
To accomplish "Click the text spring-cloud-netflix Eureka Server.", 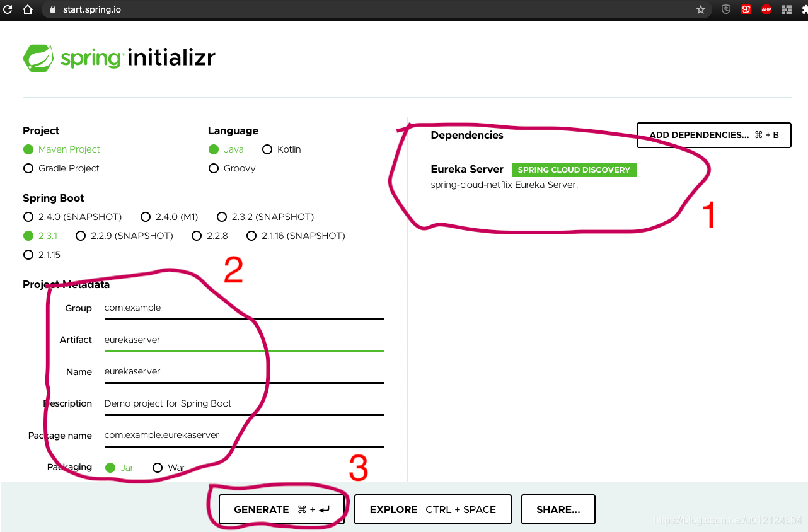I will (x=504, y=185).
